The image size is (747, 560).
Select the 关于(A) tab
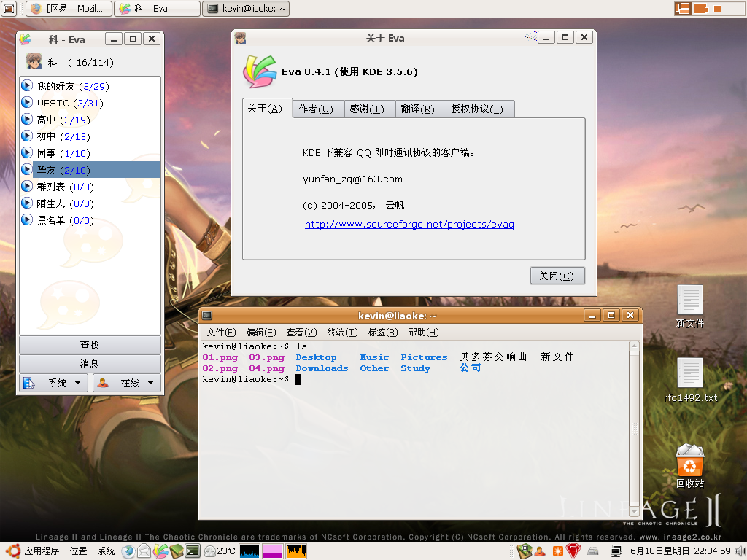pyautogui.click(x=267, y=108)
